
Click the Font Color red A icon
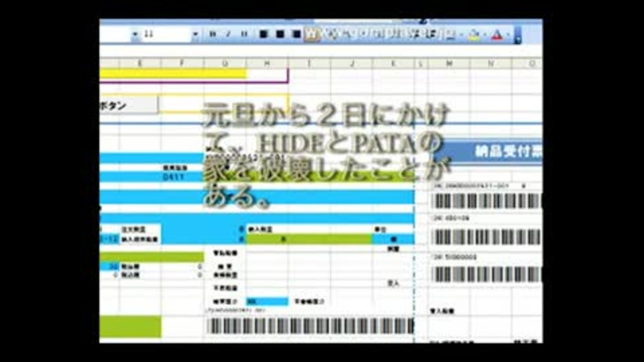[497, 35]
